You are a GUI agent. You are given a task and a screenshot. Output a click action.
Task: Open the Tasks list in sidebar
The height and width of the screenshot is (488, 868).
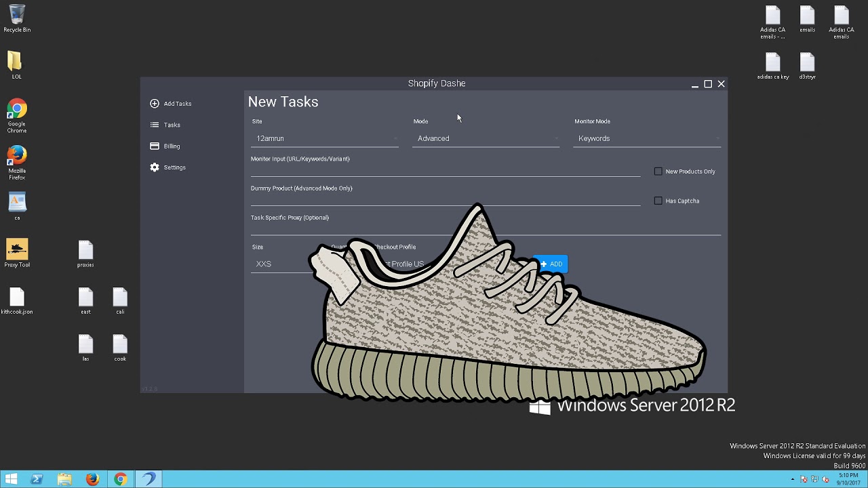click(165, 125)
